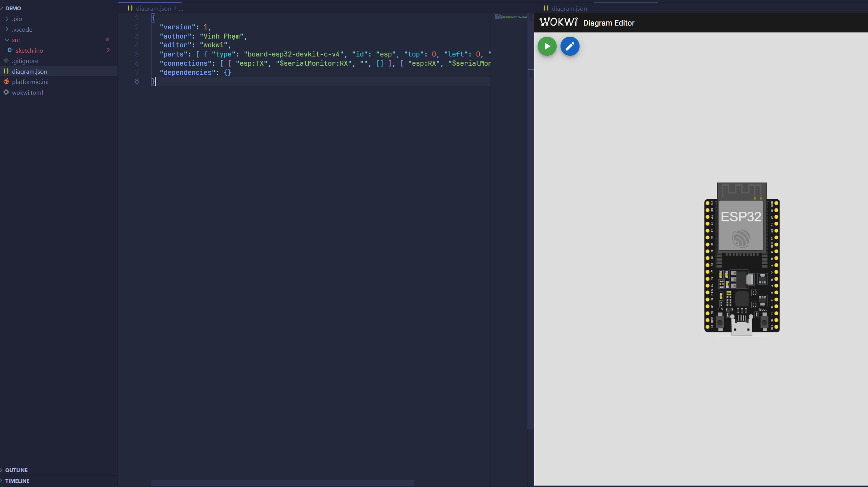
Task: Click the Boot button on ESP32 board
Action: click(x=764, y=323)
